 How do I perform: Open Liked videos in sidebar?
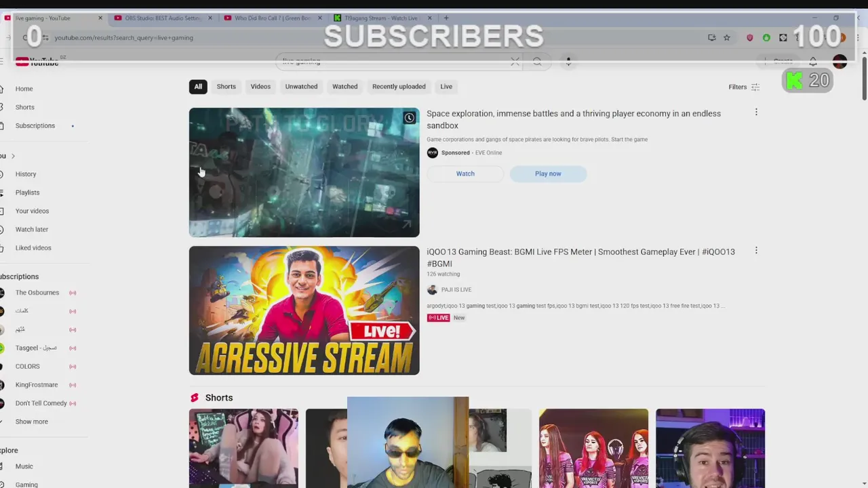33,247
